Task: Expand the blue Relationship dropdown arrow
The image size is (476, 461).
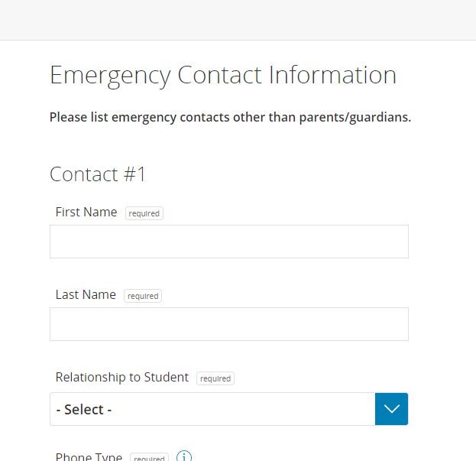Action: (391, 409)
